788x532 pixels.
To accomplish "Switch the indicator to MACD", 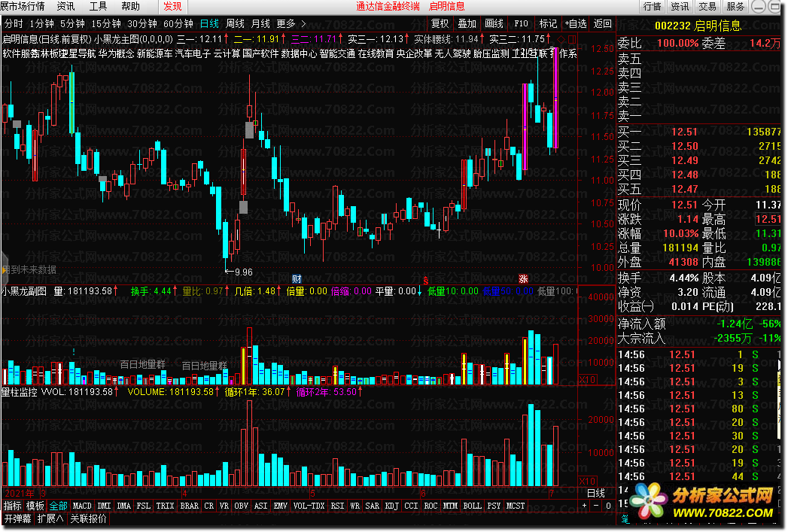I will click(82, 506).
